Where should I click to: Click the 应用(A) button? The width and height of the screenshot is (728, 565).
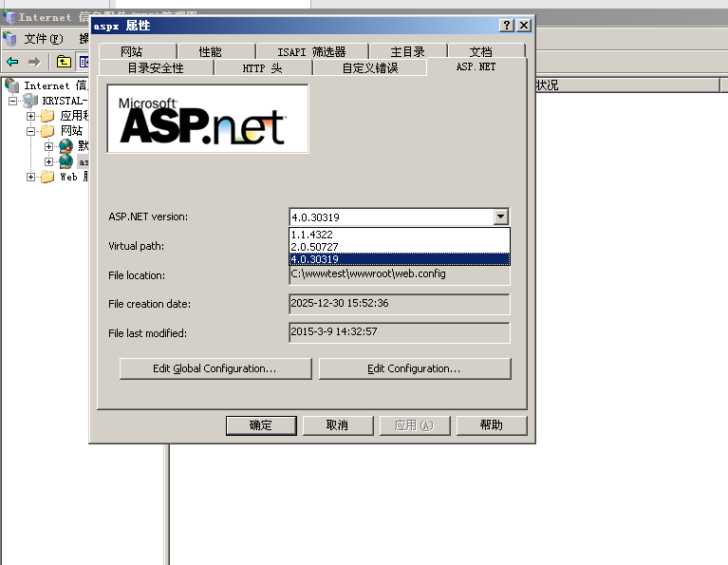(415, 425)
